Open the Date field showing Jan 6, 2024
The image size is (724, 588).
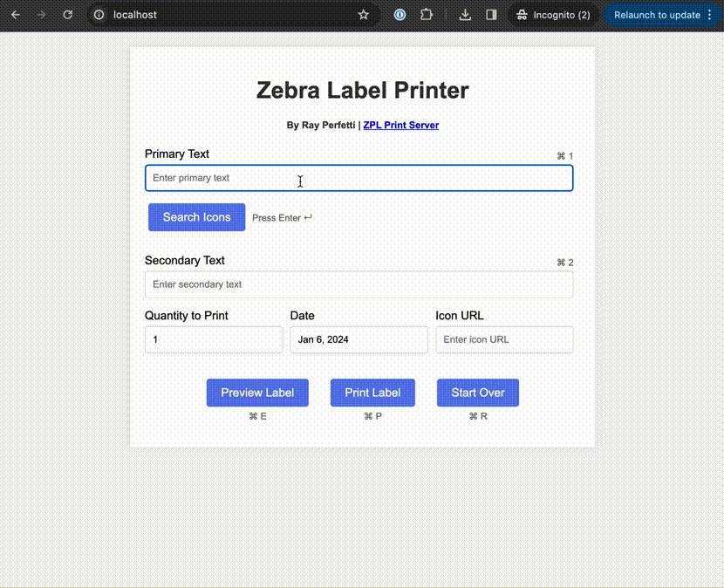pos(359,339)
